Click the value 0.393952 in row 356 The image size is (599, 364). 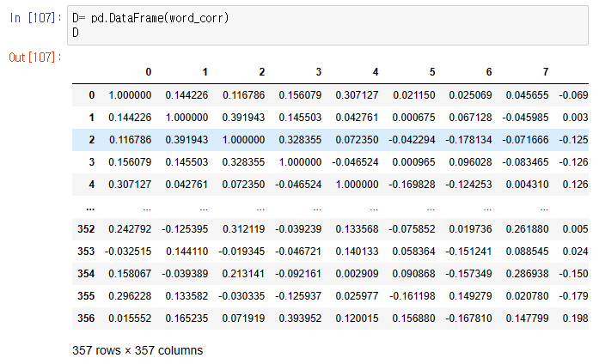click(299, 317)
